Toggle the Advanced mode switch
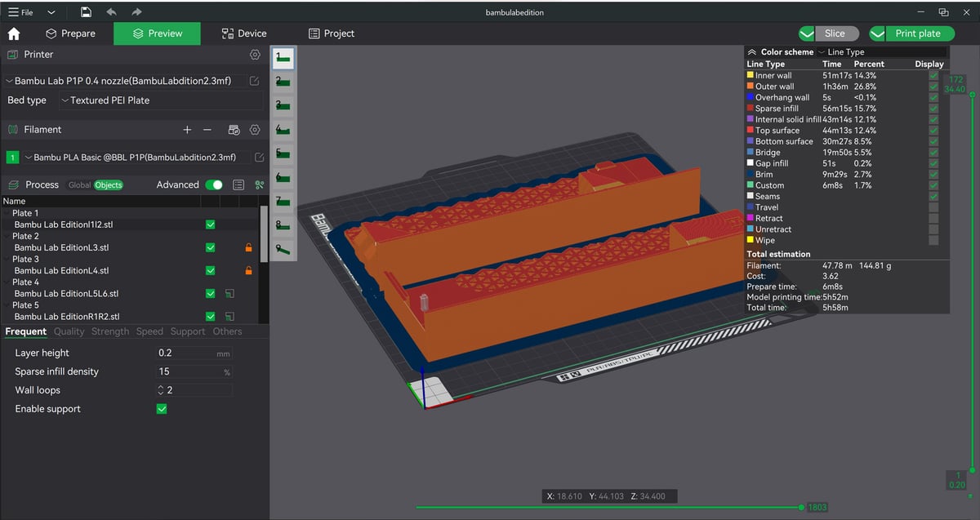This screenshot has height=520, width=980. [214, 185]
